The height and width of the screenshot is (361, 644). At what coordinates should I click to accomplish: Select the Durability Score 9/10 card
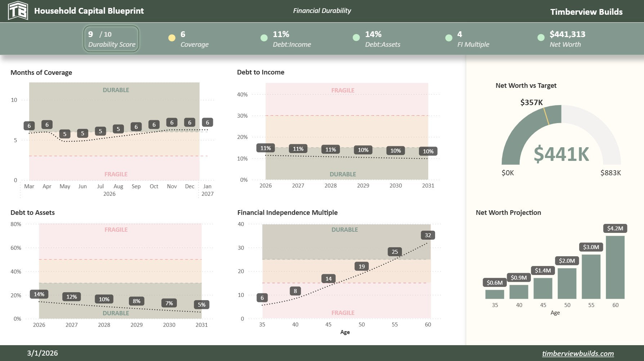[111, 39]
